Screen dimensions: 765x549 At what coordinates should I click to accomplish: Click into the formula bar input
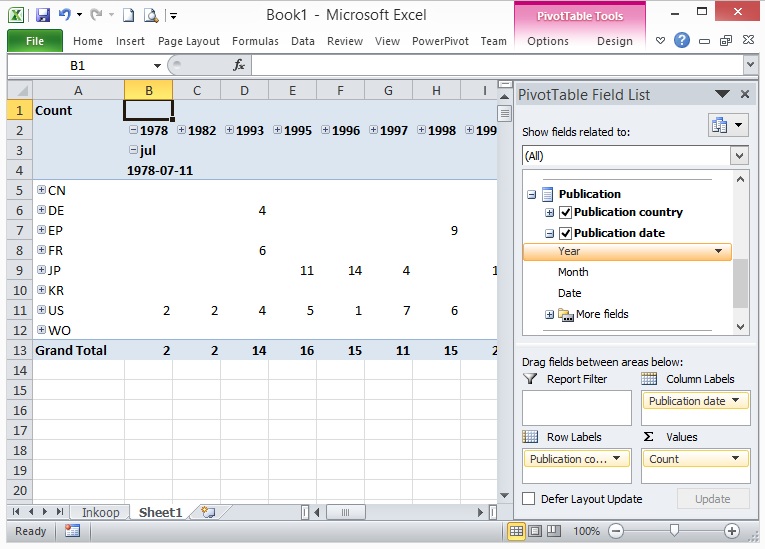point(497,65)
